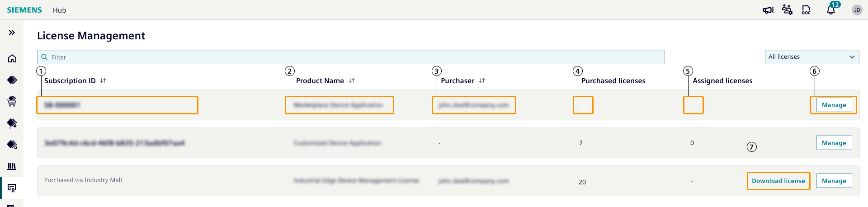Open user management people icon
The width and height of the screenshot is (868, 207).
(x=787, y=10)
